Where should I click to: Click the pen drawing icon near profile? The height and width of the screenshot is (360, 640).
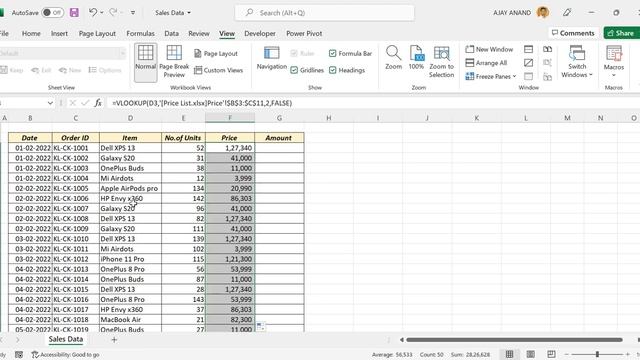567,13
